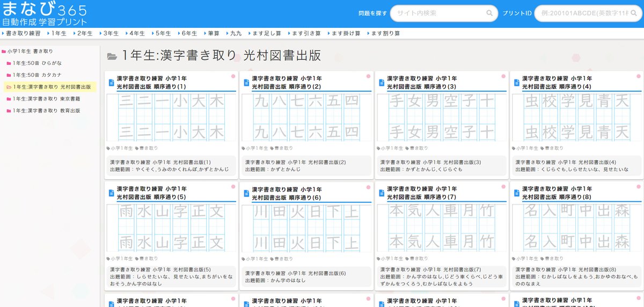Open worksheet preview 川田火日下上
This screenshot has width=644, height=307.
point(306,228)
